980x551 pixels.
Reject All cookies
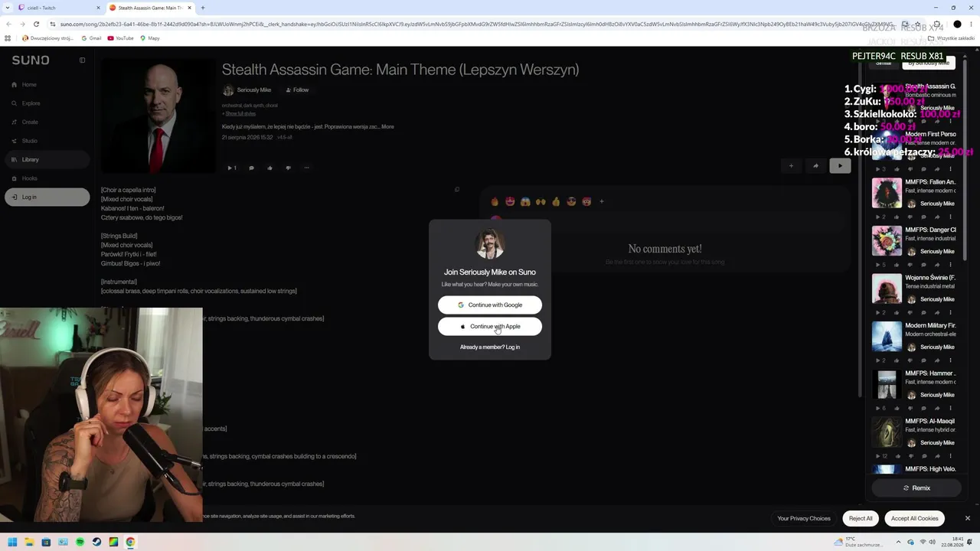coord(861,518)
